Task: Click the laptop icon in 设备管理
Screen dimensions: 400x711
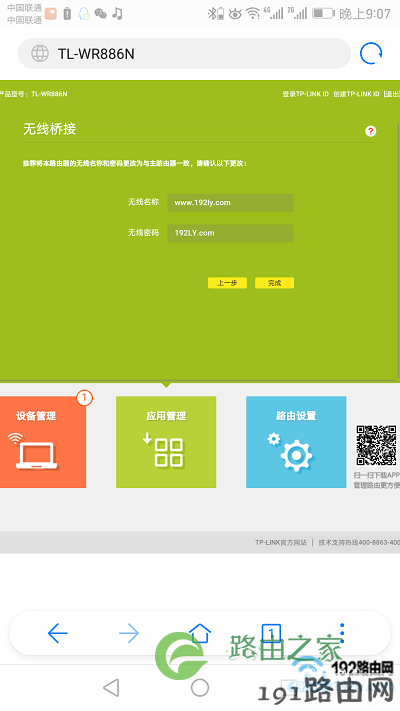Action: click(36, 455)
